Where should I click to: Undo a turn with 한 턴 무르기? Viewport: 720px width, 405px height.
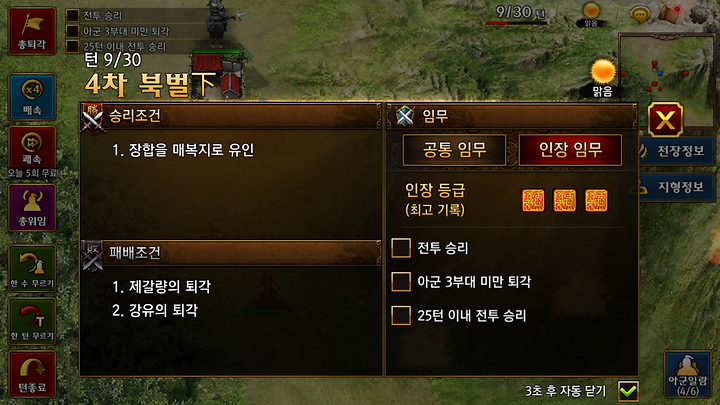click(x=32, y=321)
